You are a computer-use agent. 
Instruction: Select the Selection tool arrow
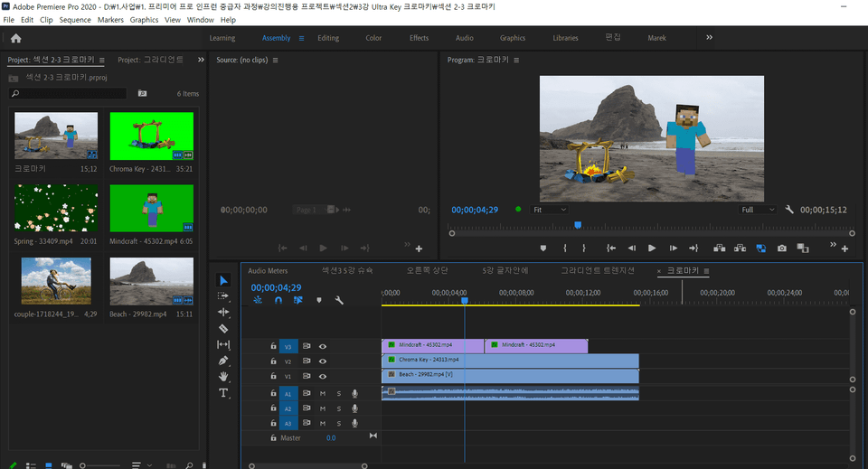point(223,280)
